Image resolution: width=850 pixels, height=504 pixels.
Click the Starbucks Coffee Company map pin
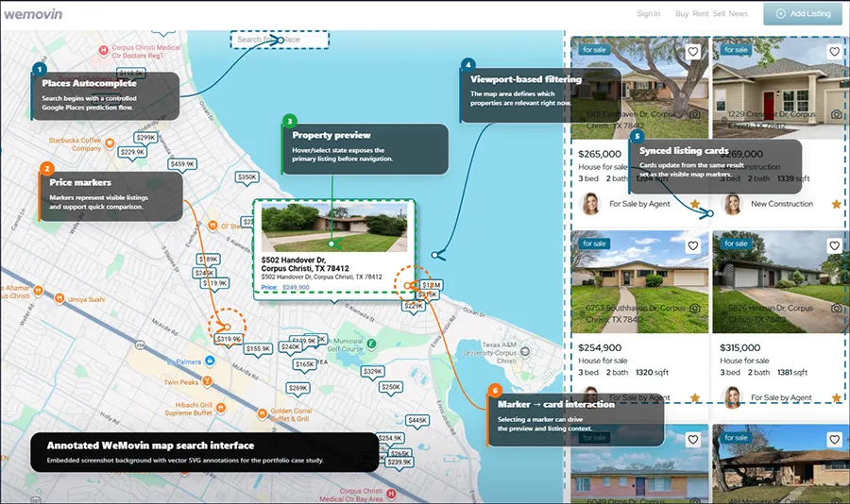(110, 143)
